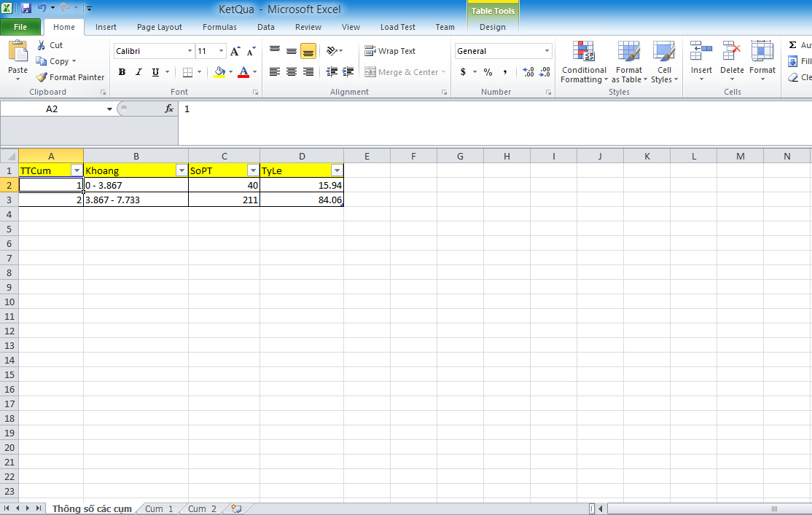Apply yellow fill color to cell
This screenshot has height=515, width=812.
coord(220,72)
